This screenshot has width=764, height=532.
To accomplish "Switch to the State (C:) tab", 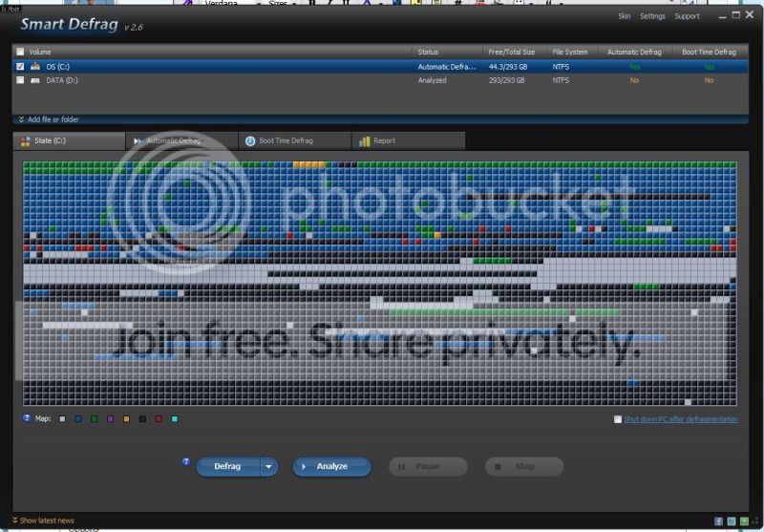I will point(69,140).
